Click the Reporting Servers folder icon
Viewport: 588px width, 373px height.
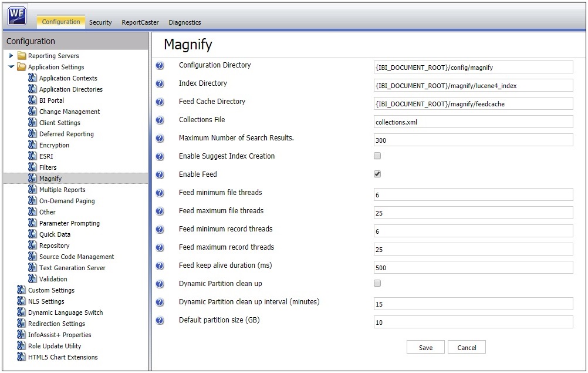click(x=22, y=56)
